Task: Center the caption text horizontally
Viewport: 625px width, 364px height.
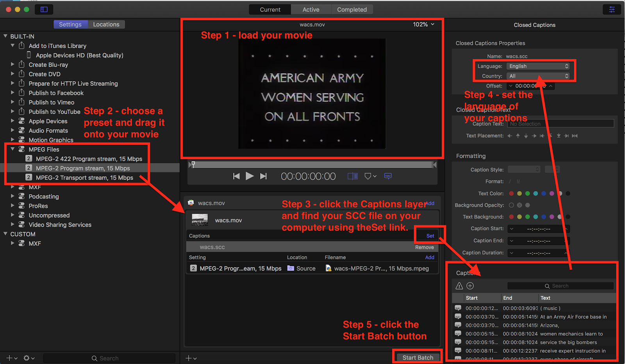Action: (575, 136)
